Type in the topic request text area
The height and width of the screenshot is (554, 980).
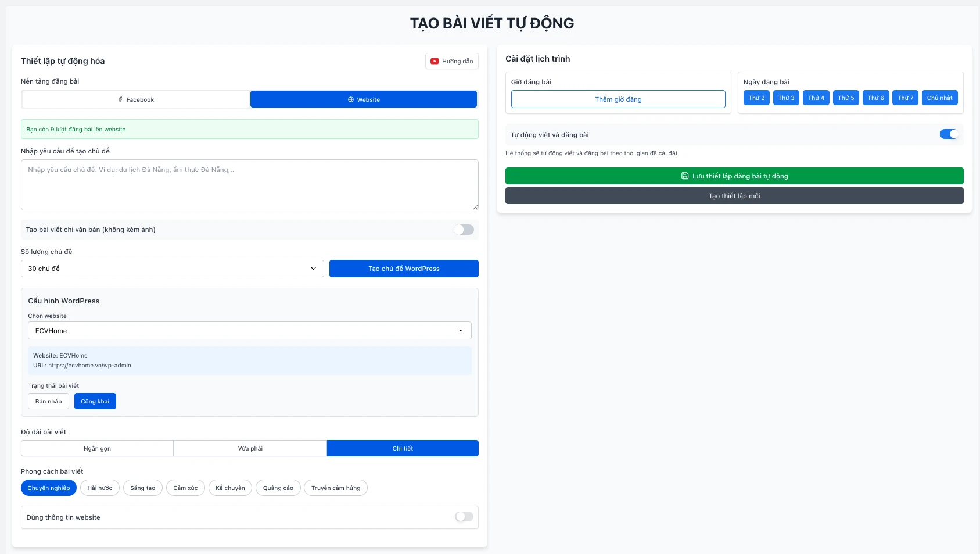pos(249,185)
